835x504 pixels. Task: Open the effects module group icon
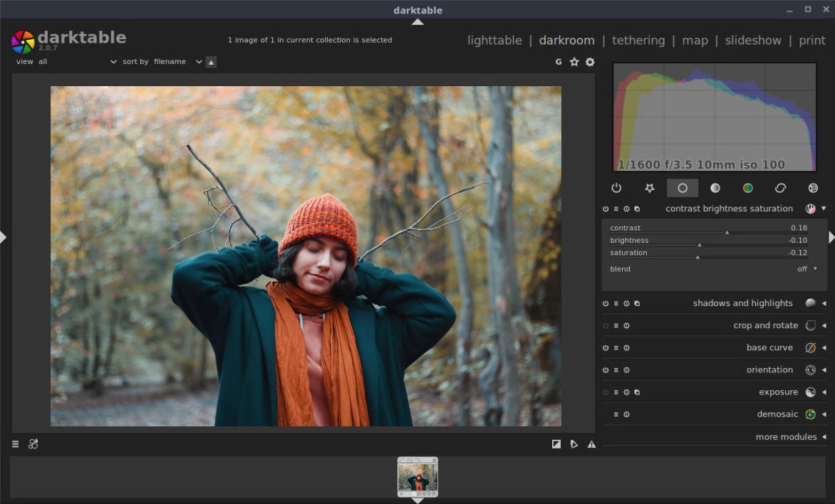813,188
